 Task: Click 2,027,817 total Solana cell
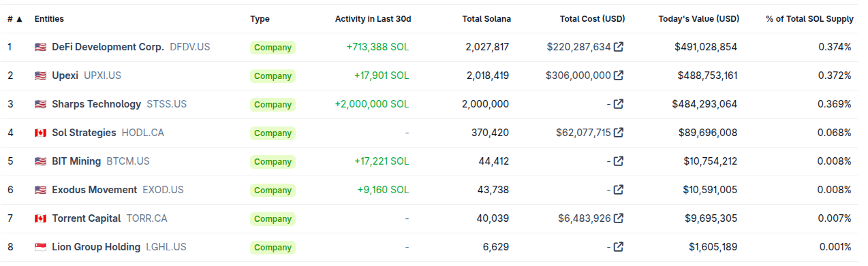pyautogui.click(x=487, y=47)
